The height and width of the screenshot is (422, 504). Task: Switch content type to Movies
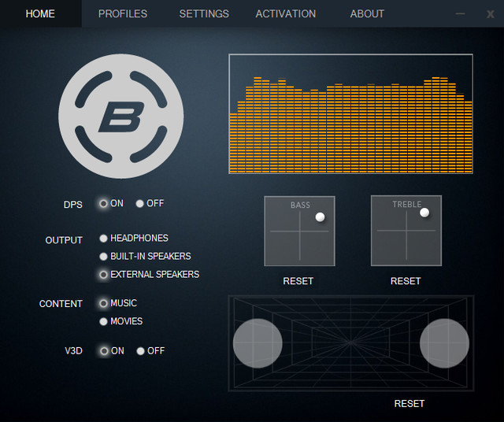tap(104, 321)
